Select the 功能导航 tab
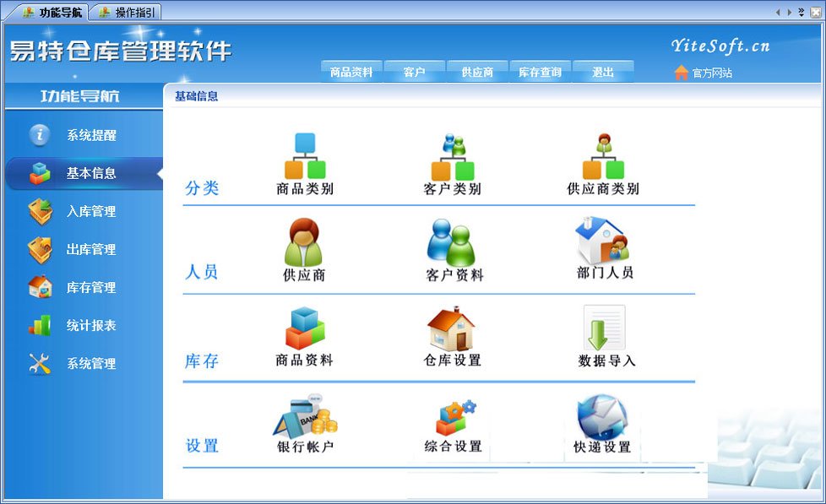Screen dimensions: 826x504 52,13
